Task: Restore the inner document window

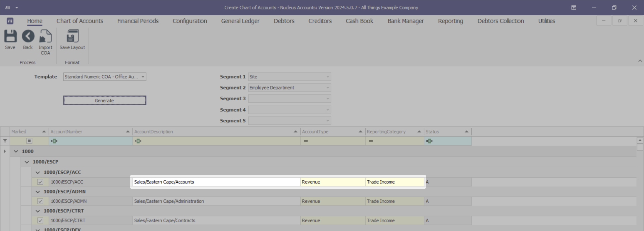Action: click(620, 21)
